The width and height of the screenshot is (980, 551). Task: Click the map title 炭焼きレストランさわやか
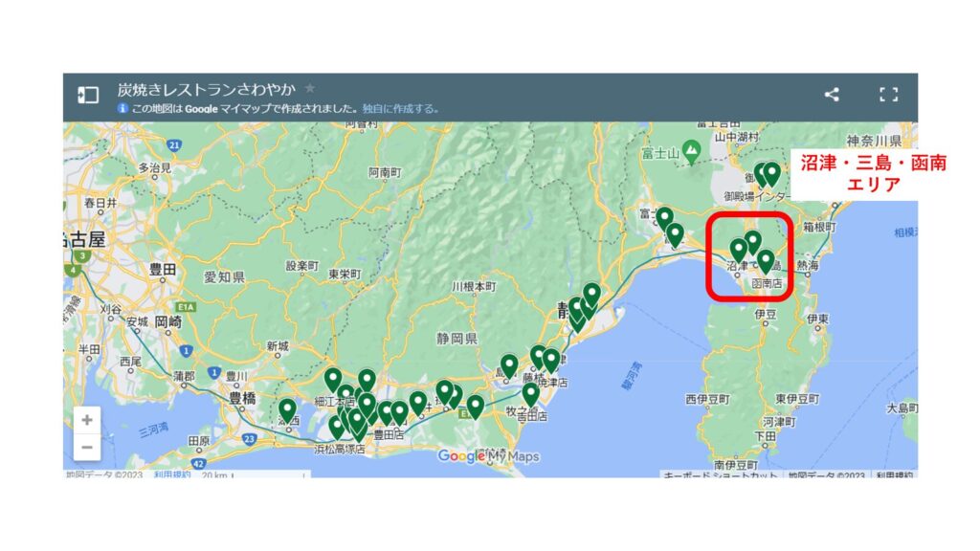pos(207,89)
